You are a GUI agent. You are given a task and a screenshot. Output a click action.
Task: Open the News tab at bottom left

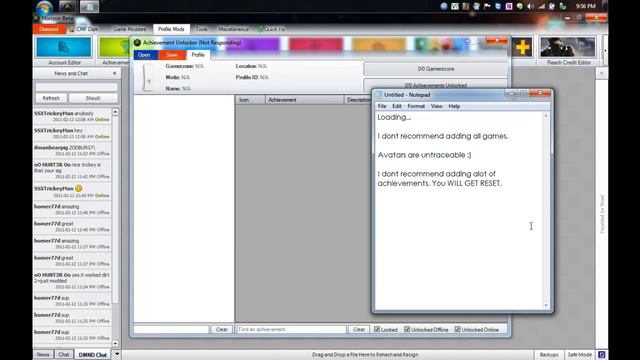point(43,354)
